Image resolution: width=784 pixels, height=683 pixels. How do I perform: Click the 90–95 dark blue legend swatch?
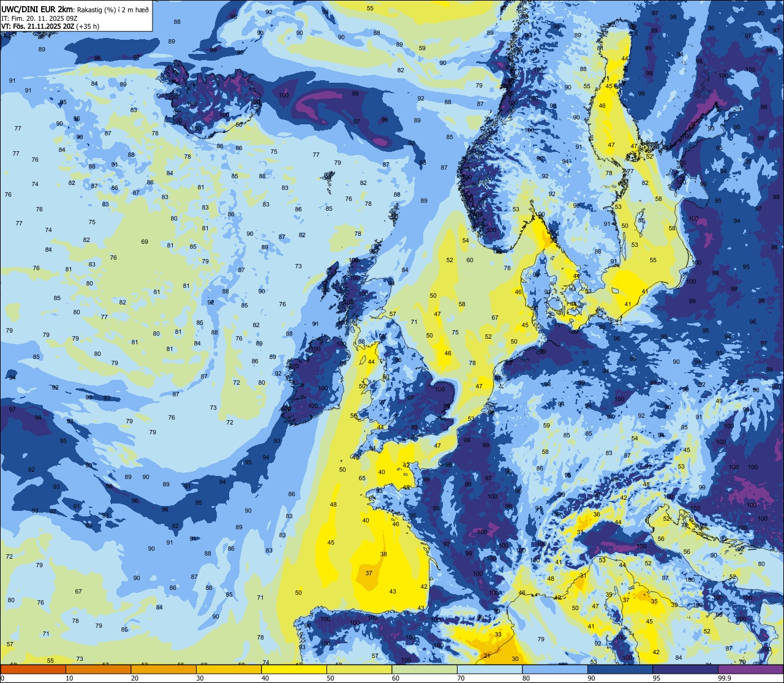[x=620, y=669]
